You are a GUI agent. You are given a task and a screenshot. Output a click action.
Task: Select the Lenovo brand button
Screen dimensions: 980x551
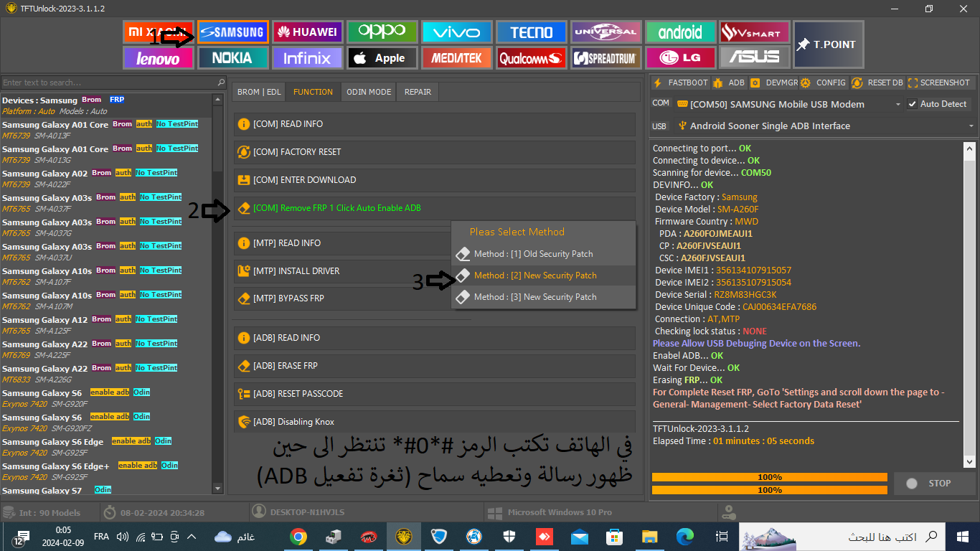(x=158, y=58)
